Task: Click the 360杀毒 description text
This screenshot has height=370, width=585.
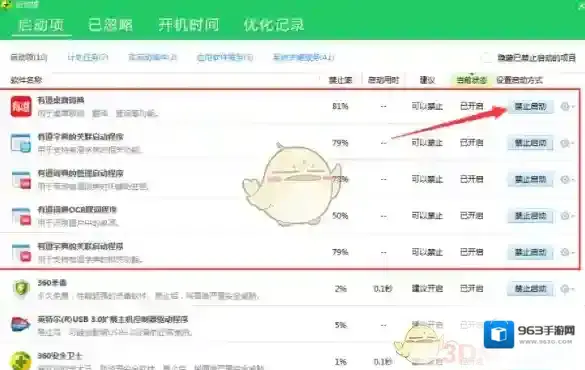Action: click(148, 296)
